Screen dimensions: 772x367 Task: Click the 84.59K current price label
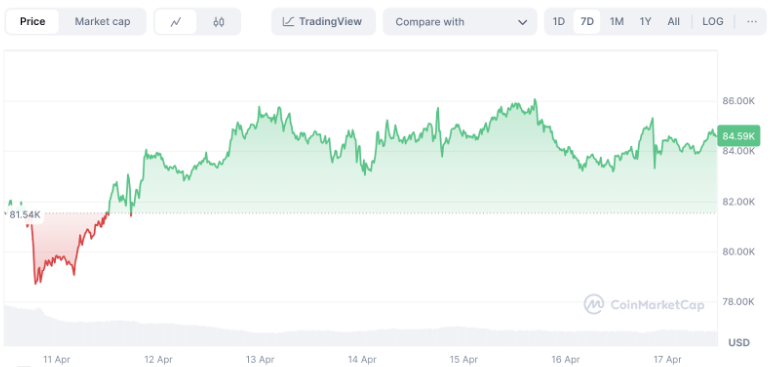(739, 135)
